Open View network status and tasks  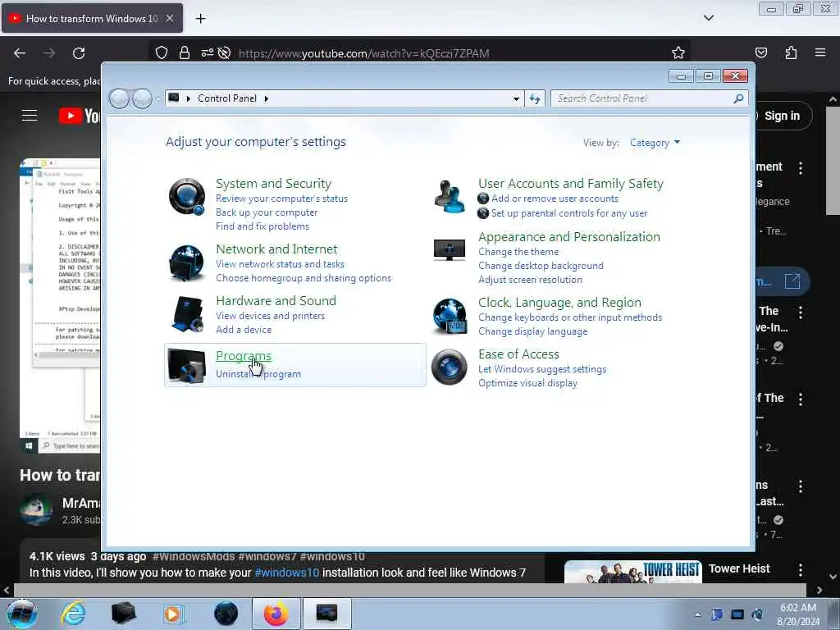(x=281, y=264)
